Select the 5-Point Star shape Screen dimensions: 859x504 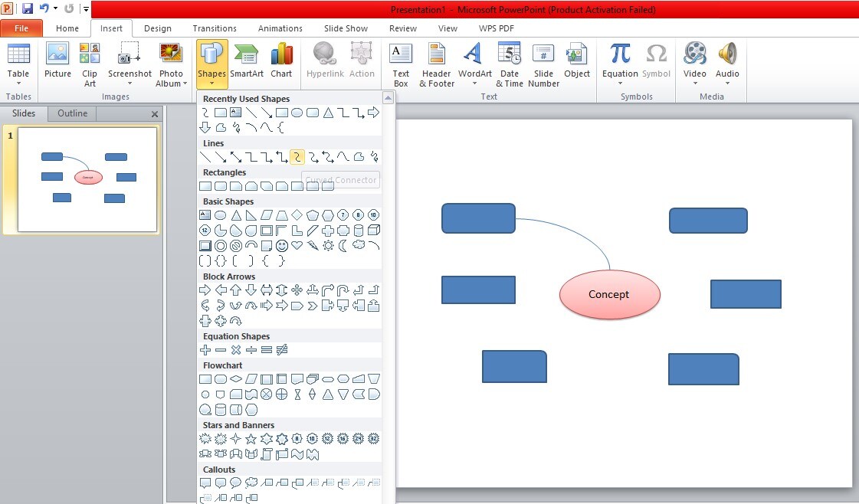tap(251, 439)
